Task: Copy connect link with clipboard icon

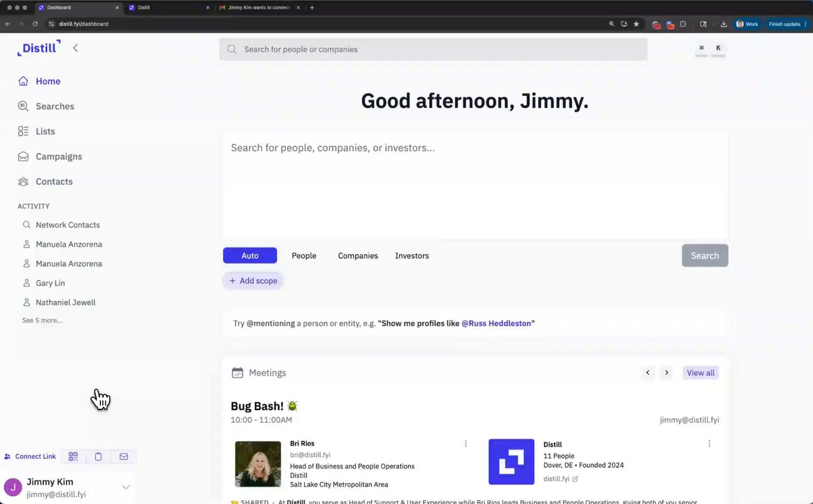Action: coord(98,456)
